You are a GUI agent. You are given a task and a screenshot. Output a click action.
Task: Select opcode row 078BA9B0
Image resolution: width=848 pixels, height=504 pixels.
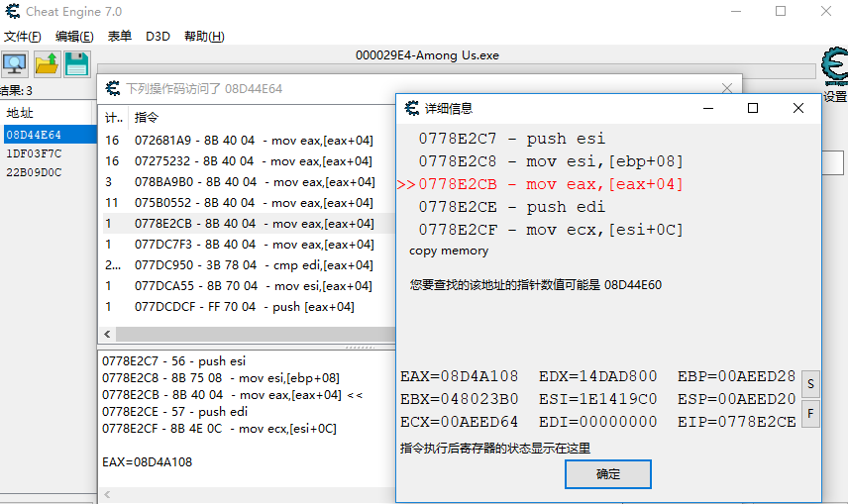click(x=249, y=182)
